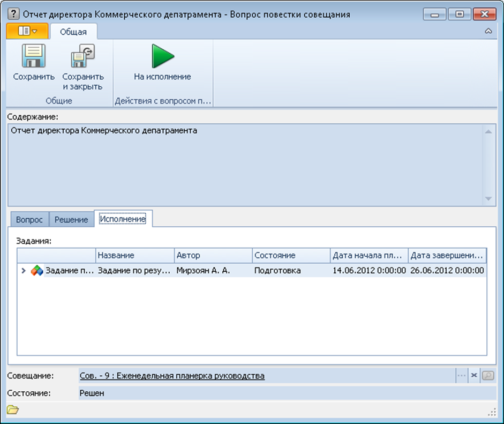Collapse the ribbon with the top-right chevron

tap(488, 31)
